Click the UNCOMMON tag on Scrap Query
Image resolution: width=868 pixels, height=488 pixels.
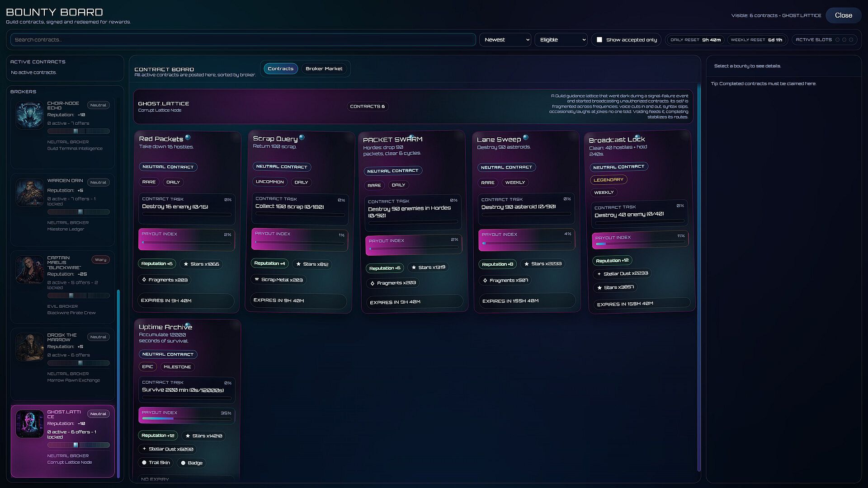coord(270,182)
